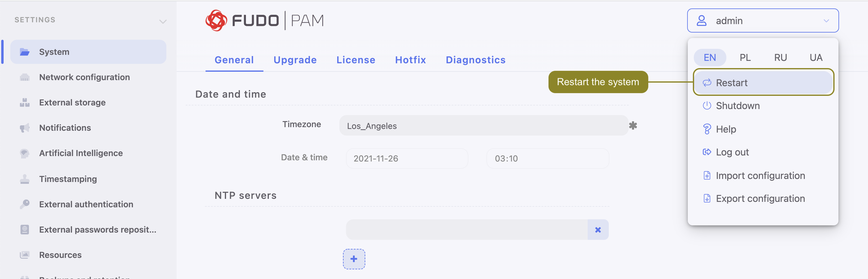The height and width of the screenshot is (279, 868).
Task: Open the Diagnostics tab
Action: point(476,60)
